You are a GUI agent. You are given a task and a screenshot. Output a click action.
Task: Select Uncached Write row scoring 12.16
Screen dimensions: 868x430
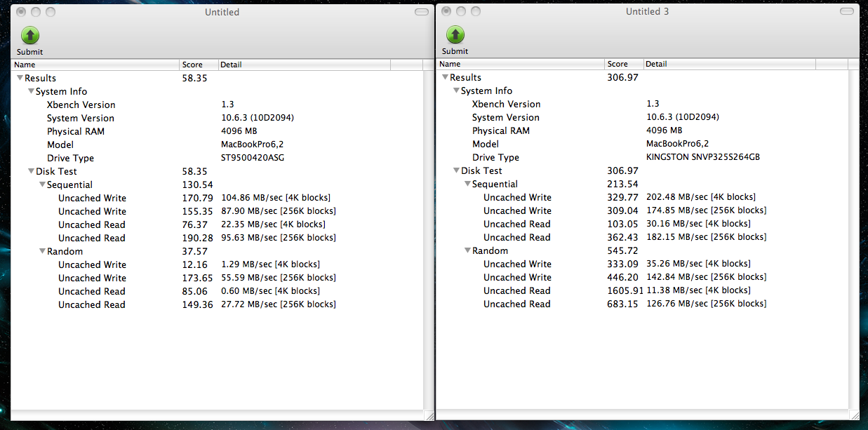coord(218,265)
